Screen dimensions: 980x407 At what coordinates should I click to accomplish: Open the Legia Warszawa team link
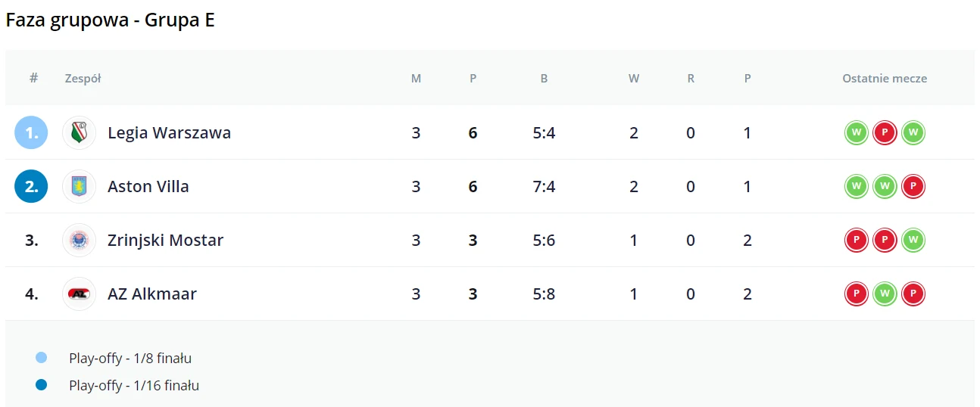click(x=169, y=133)
